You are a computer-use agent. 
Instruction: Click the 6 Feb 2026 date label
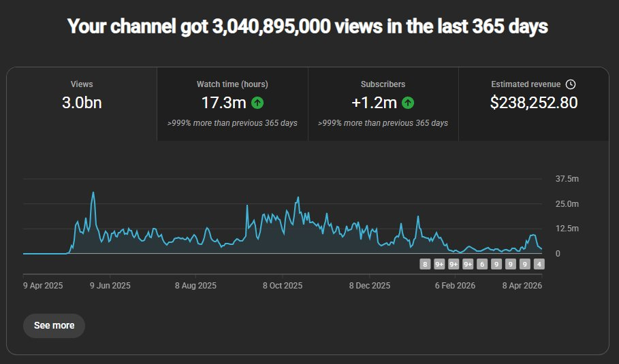tap(455, 286)
